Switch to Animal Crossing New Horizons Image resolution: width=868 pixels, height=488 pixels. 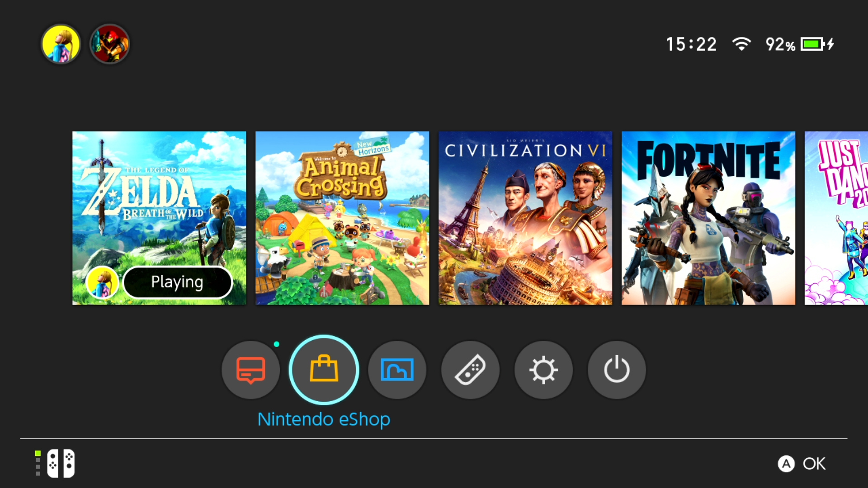(342, 217)
